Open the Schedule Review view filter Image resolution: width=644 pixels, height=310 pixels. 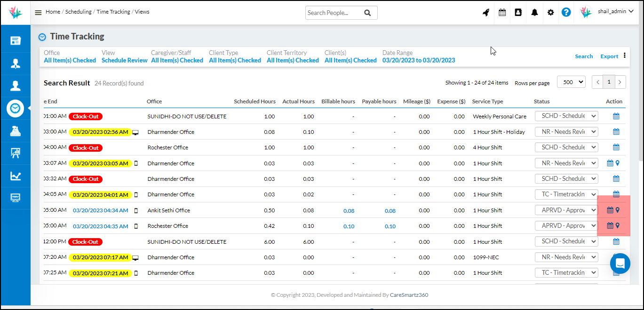pyautogui.click(x=124, y=60)
